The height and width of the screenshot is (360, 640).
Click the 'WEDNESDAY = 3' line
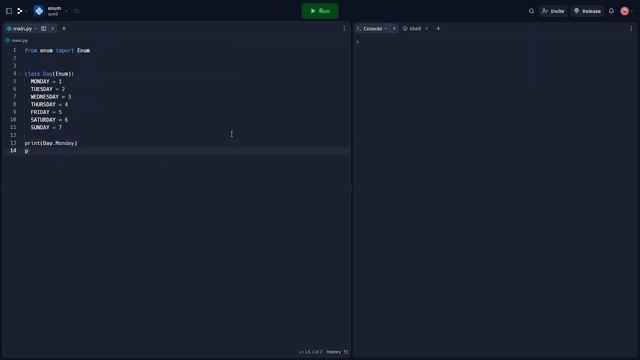click(x=51, y=97)
